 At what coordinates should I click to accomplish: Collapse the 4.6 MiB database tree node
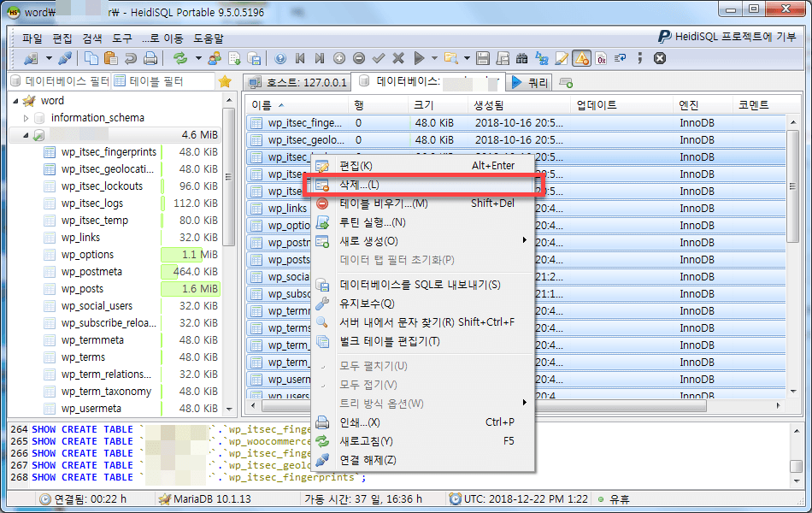[26, 135]
